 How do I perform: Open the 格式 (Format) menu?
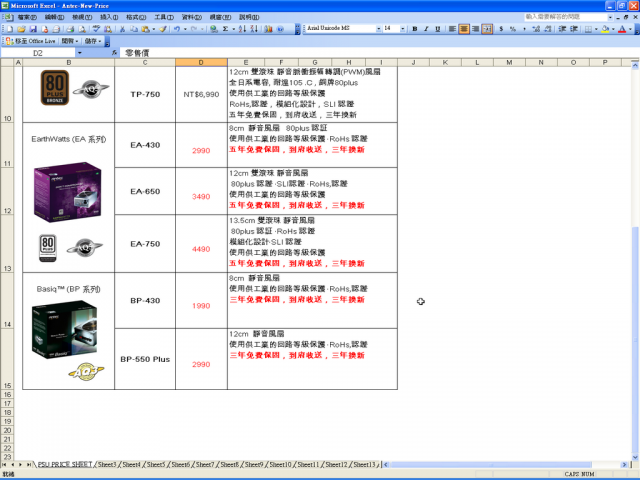tap(136, 17)
